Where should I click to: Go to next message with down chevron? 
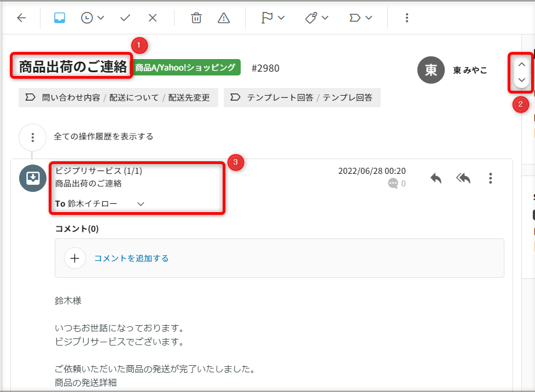tap(521, 80)
